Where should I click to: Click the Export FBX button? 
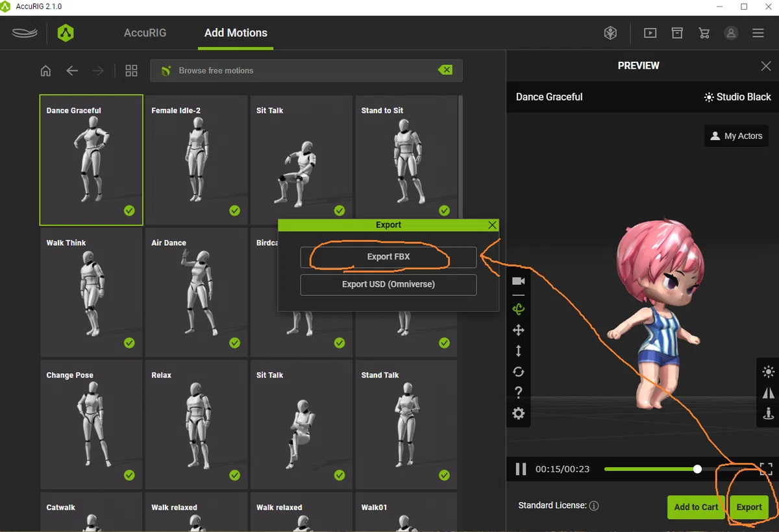[388, 257]
